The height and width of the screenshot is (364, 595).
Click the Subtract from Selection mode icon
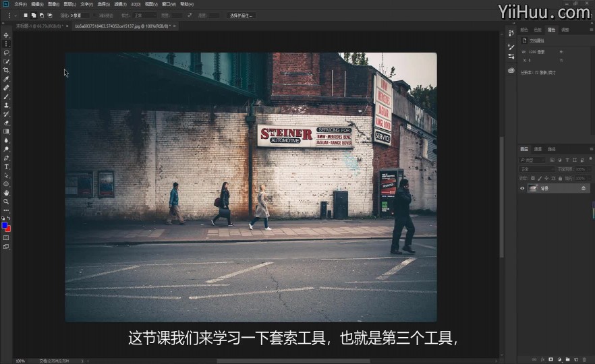(41, 16)
